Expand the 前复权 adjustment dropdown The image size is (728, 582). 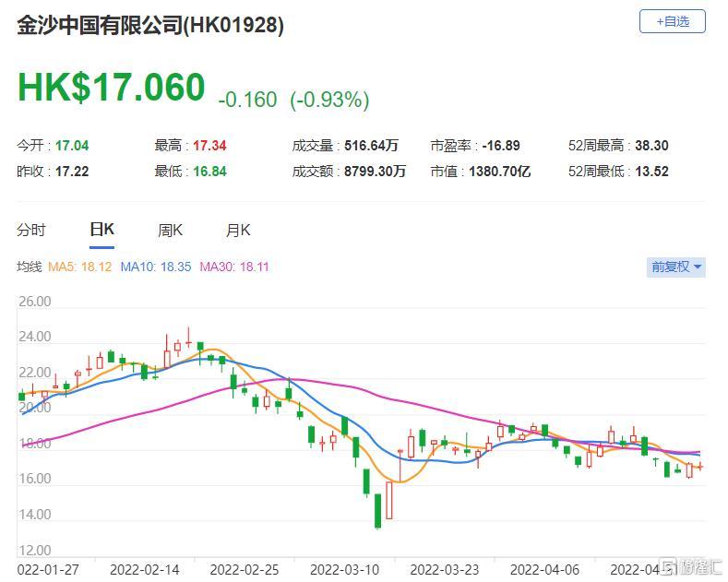click(676, 267)
